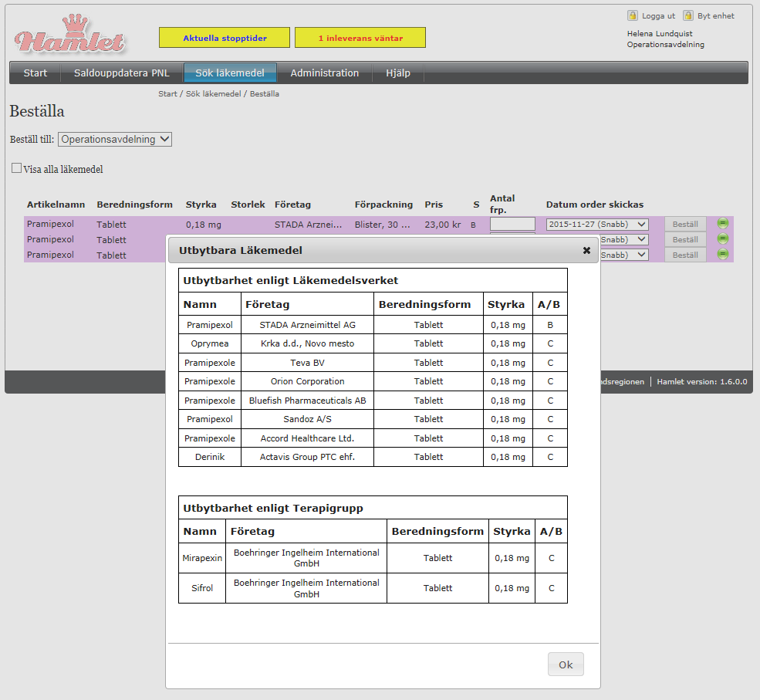Click Hamlet version: 1.6.0.0 in footer

point(702,381)
